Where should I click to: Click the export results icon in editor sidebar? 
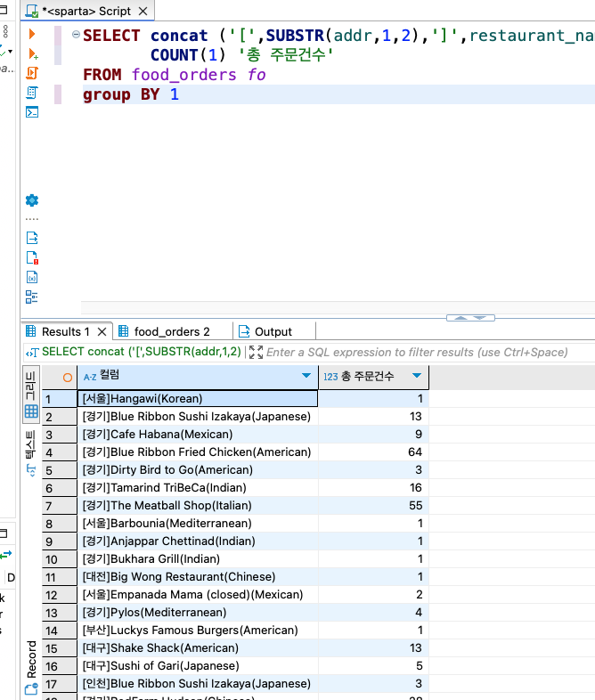coord(32,238)
